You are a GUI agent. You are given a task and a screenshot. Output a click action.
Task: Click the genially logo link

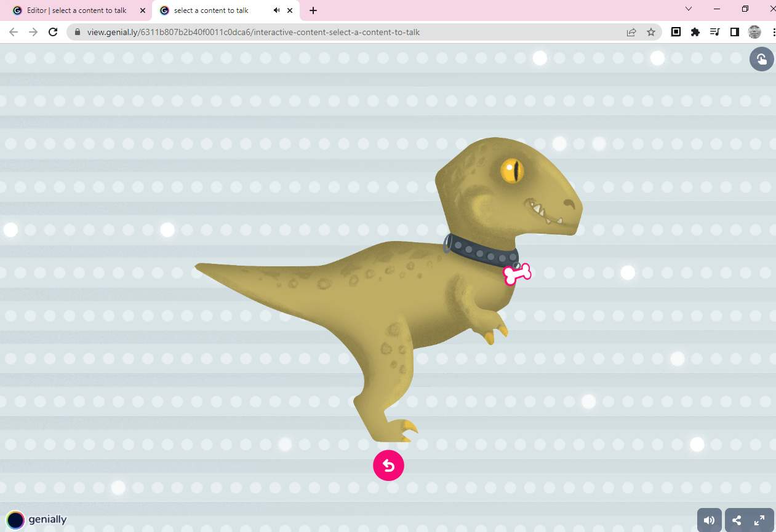[36, 520]
